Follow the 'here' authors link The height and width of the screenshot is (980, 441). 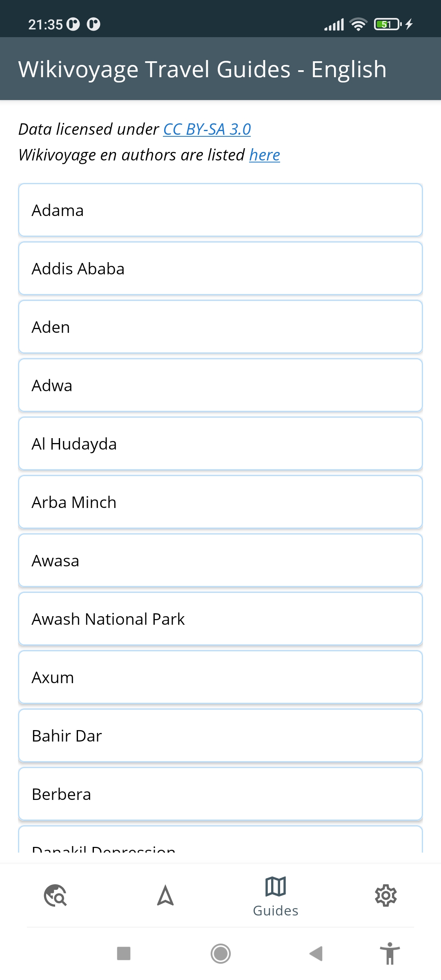tap(265, 155)
